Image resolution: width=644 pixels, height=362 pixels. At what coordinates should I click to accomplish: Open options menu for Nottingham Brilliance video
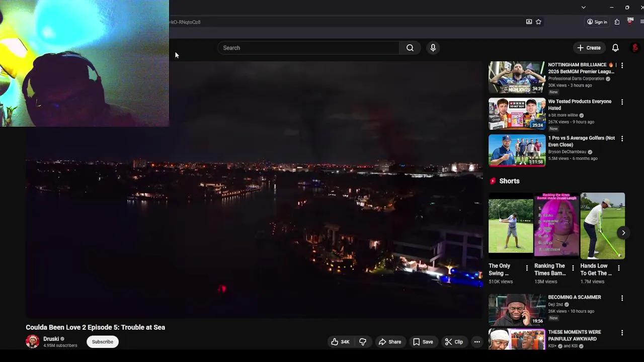click(x=622, y=65)
